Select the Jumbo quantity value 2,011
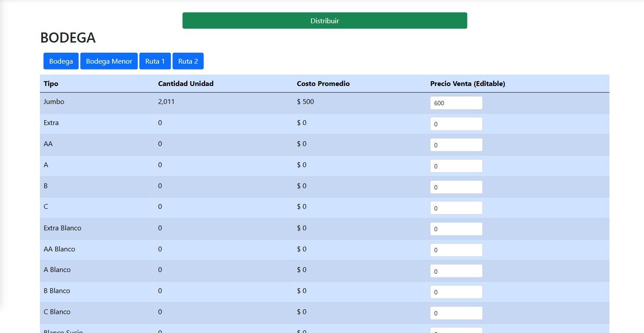644x333 pixels. (x=166, y=102)
